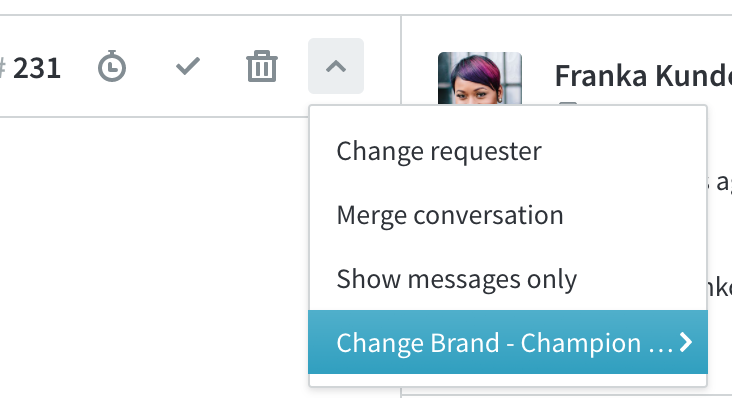Image resolution: width=732 pixels, height=398 pixels.
Task: Delete the conversation with the trash icon
Action: [x=261, y=66]
